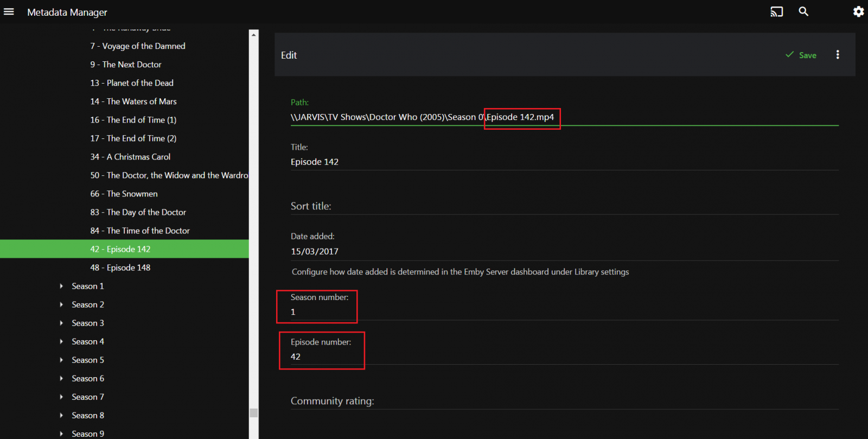
Task: Open settings via the gear icon
Action: tap(858, 12)
